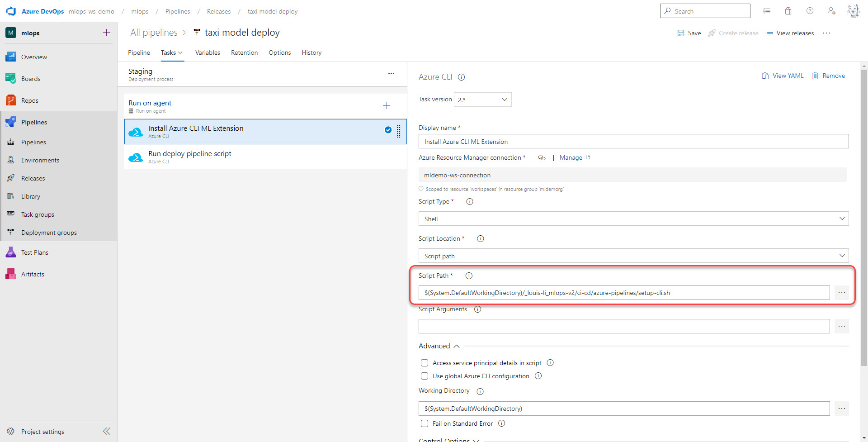Open user settings icon in header
This screenshot has height=442, width=868.
coord(831,11)
